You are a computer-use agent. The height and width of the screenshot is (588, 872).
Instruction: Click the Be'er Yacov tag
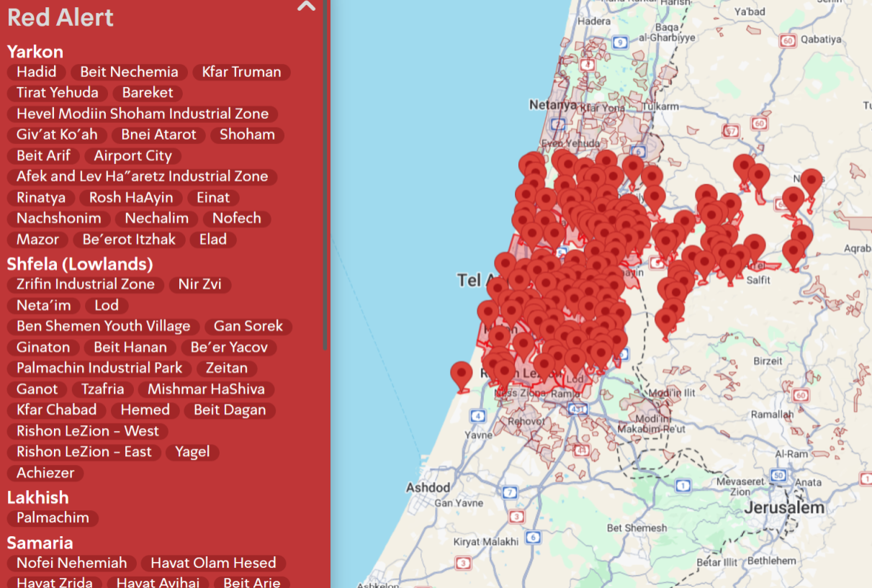point(229,347)
